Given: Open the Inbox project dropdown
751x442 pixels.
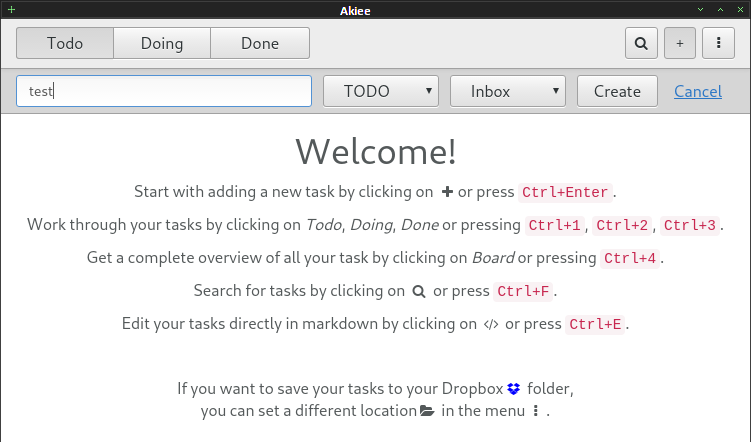Looking at the screenshot, I should [x=508, y=91].
